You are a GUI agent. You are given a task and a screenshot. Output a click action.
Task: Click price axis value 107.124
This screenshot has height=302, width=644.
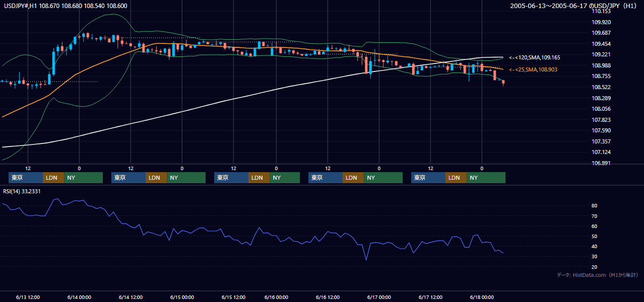coord(601,152)
